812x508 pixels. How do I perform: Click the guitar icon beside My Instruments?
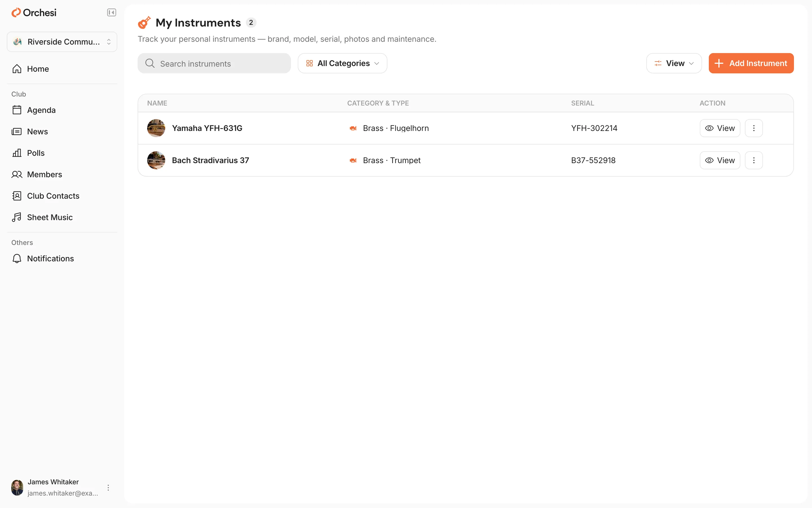[144, 23]
